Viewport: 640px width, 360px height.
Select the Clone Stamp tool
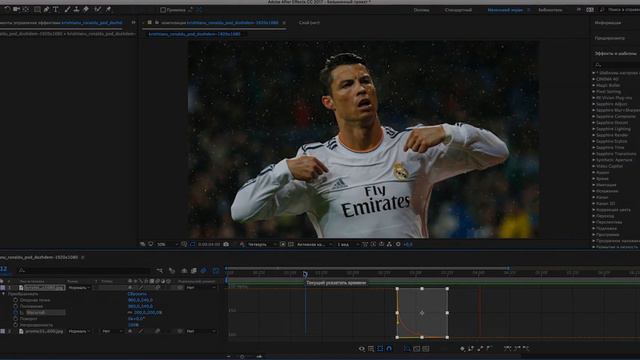(76, 9)
